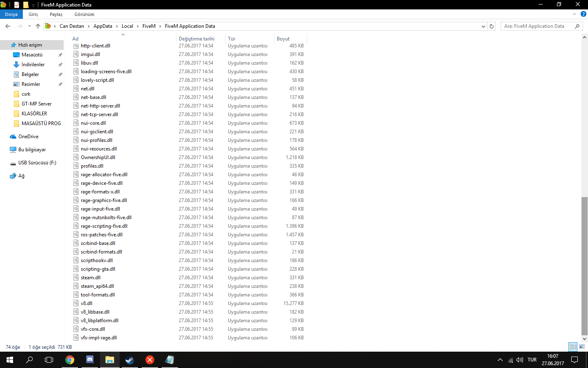Switch to details view layout

coord(573,347)
